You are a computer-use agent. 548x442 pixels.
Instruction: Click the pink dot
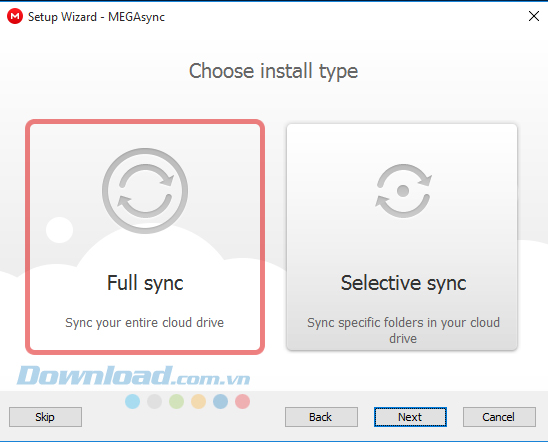[x=243, y=401]
